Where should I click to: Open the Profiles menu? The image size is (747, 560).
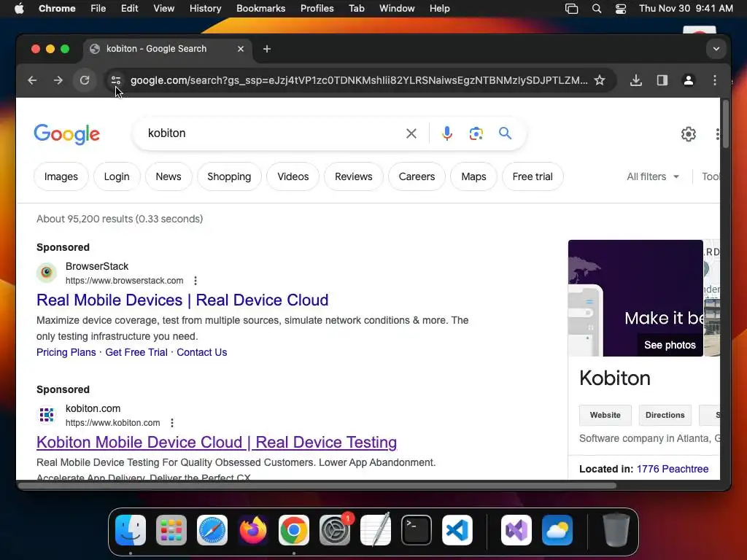point(317,9)
